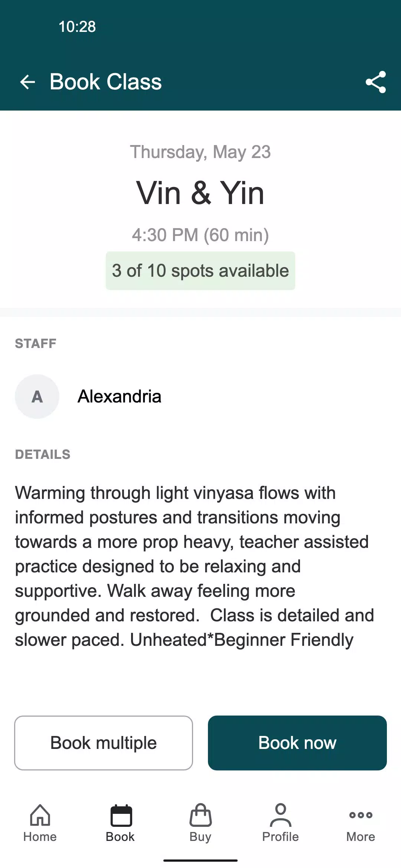Go back using the arrow icon
This screenshot has width=401, height=868.
tap(27, 82)
